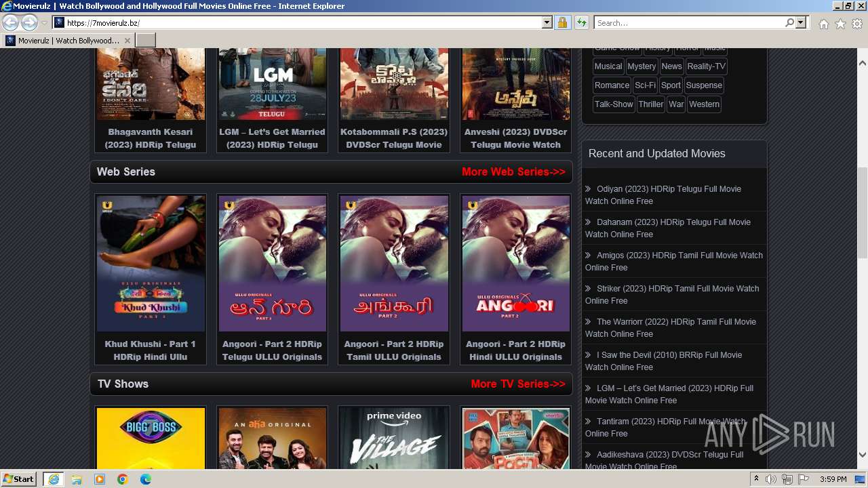
Task: Select the Sport genre tag
Action: [671, 85]
